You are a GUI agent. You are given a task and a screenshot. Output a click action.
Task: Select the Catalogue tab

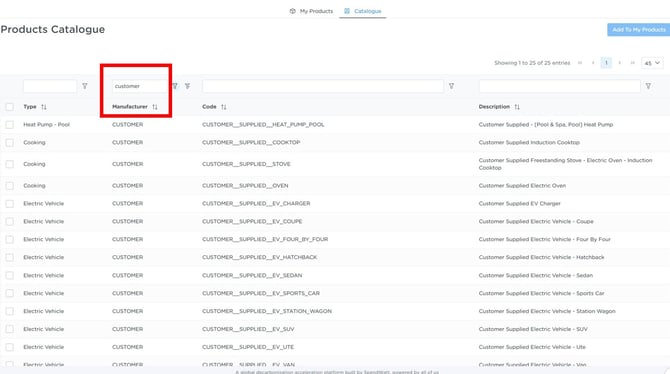click(363, 11)
